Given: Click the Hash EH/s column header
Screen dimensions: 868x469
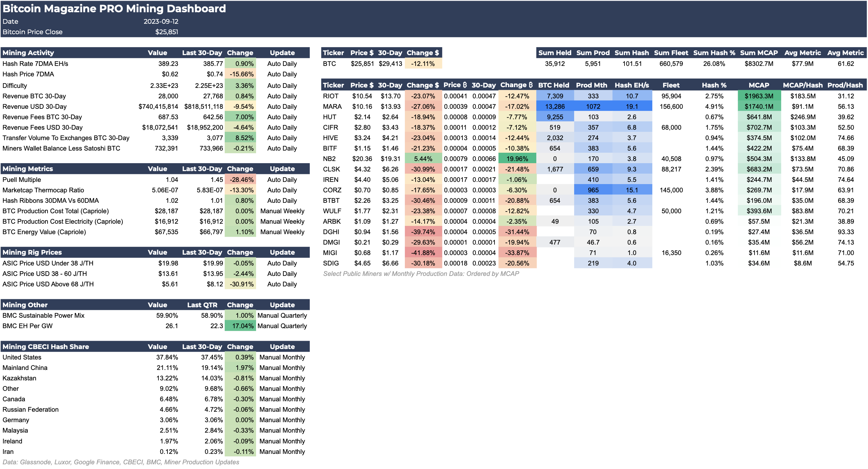Looking at the screenshot, I should tap(632, 85).
